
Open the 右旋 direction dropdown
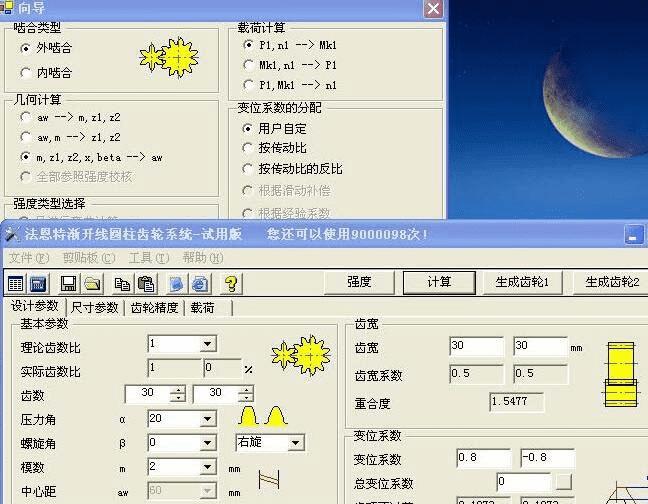295,443
